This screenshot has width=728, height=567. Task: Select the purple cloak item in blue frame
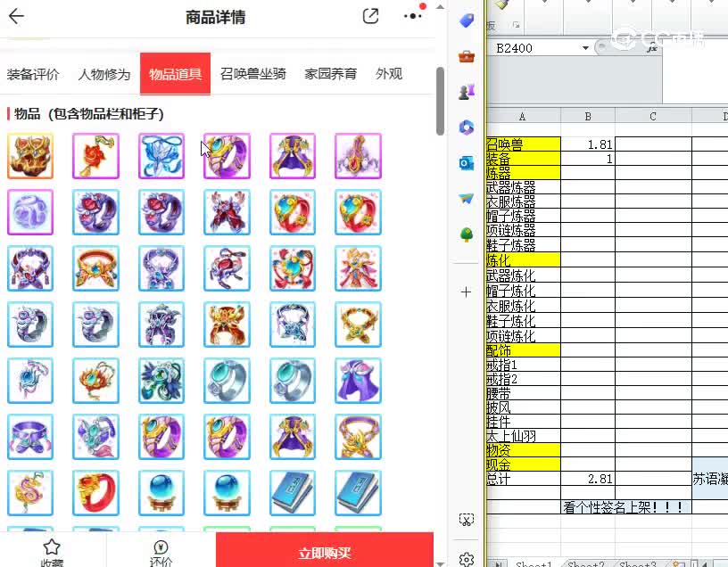tap(358, 381)
